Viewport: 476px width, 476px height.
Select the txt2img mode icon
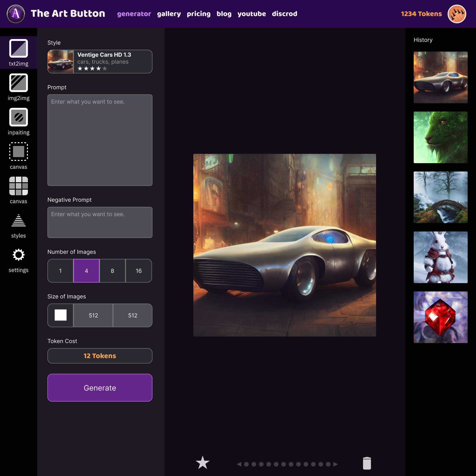(x=19, y=48)
